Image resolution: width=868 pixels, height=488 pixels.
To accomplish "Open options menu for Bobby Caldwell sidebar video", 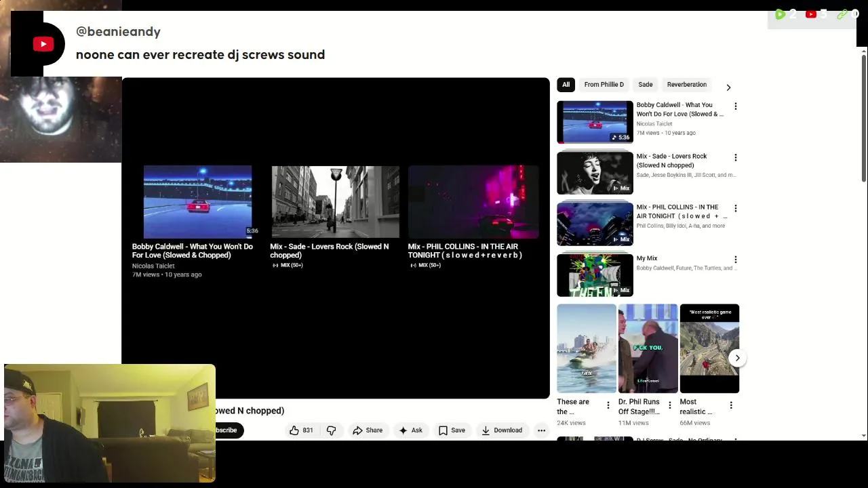I will (736, 106).
